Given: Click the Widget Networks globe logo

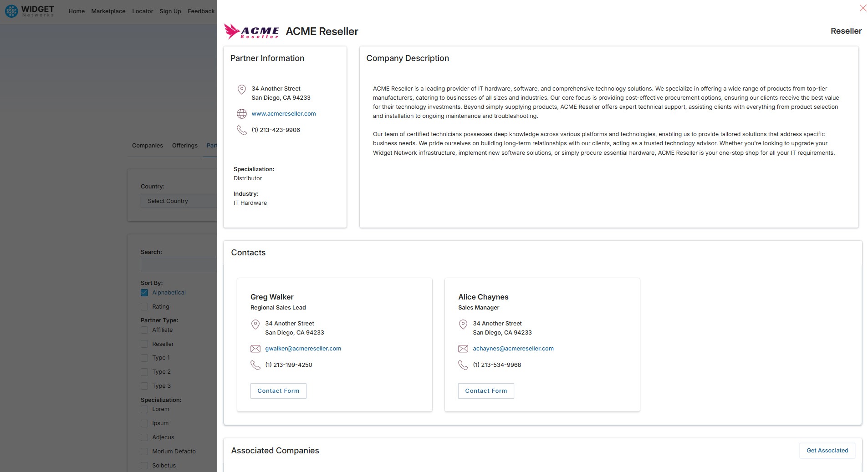Looking at the screenshot, I should click(x=11, y=11).
